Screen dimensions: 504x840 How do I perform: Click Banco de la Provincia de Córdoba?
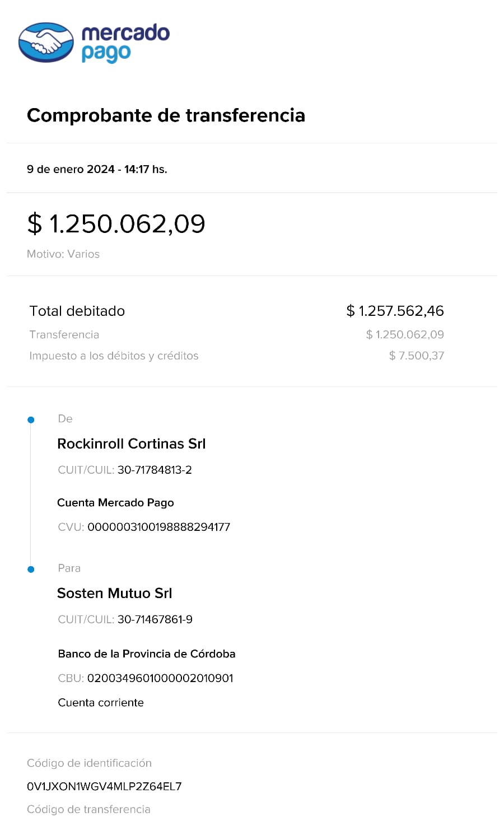point(147,654)
